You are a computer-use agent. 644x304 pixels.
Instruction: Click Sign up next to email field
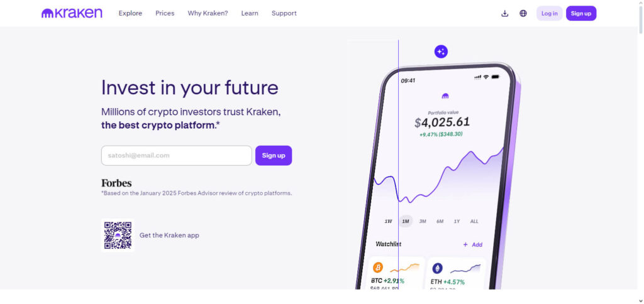coord(274,156)
